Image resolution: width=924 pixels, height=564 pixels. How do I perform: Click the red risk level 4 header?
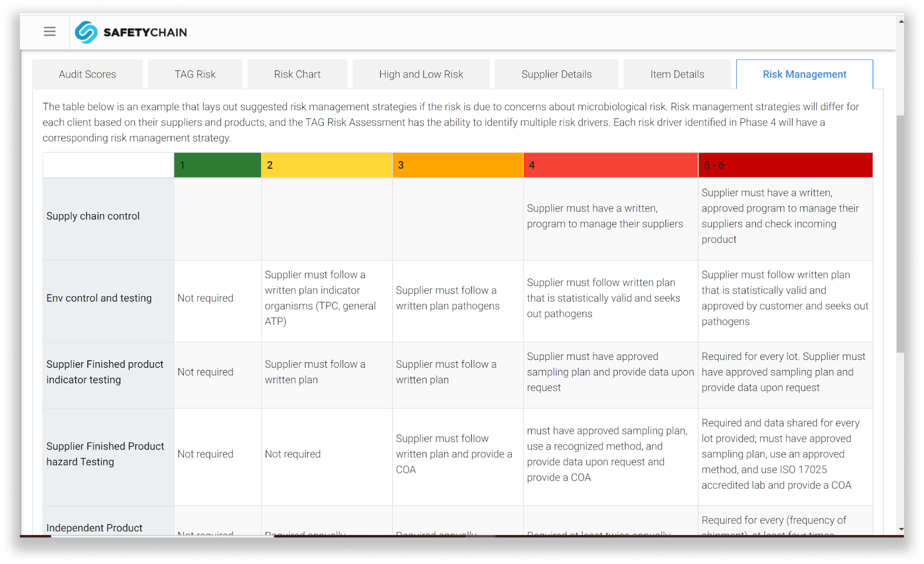tap(610, 165)
